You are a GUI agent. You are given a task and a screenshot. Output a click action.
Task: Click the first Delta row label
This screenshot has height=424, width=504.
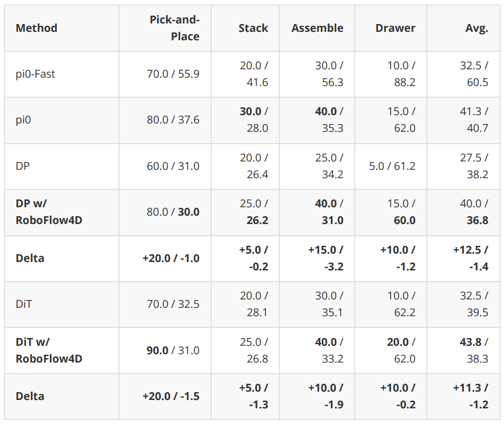(x=30, y=258)
